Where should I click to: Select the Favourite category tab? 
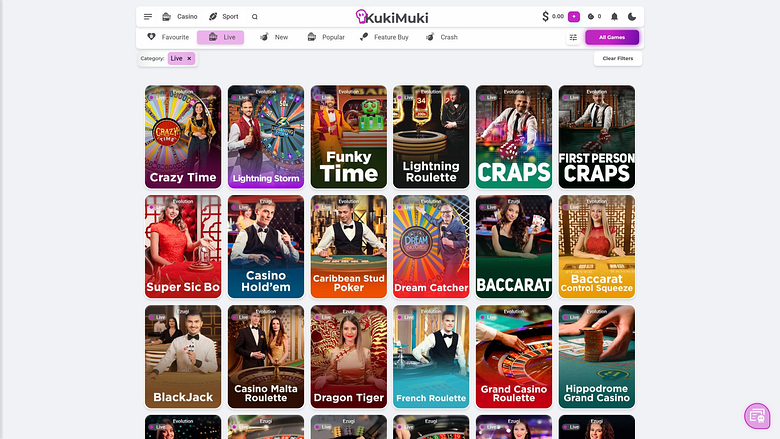(x=168, y=37)
